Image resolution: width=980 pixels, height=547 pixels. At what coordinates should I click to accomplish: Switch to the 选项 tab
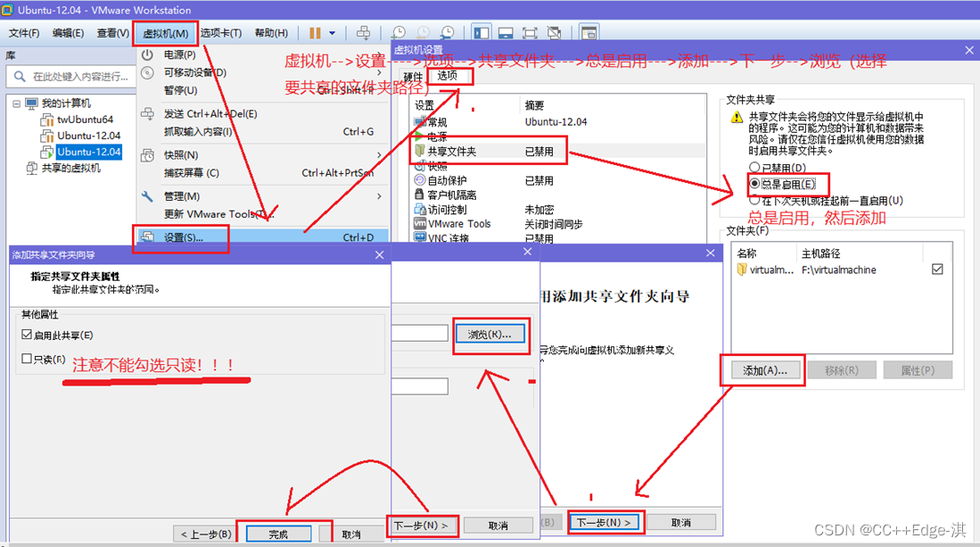coord(448,76)
